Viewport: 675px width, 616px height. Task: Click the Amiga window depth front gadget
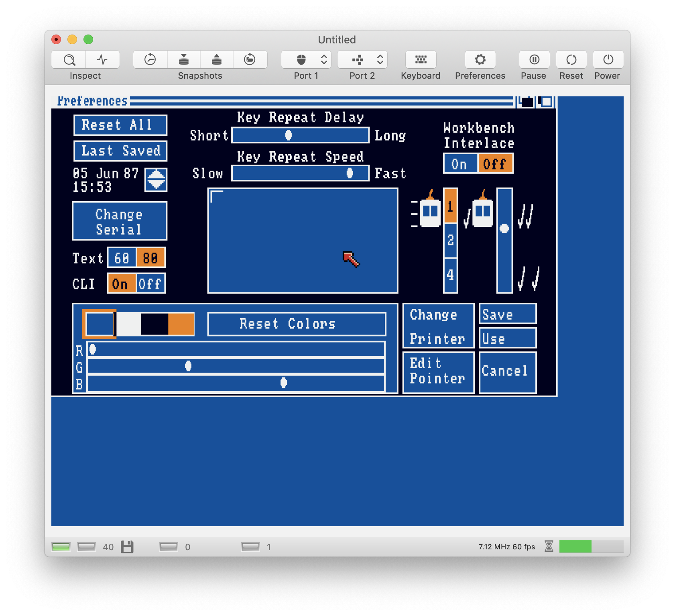(546, 102)
